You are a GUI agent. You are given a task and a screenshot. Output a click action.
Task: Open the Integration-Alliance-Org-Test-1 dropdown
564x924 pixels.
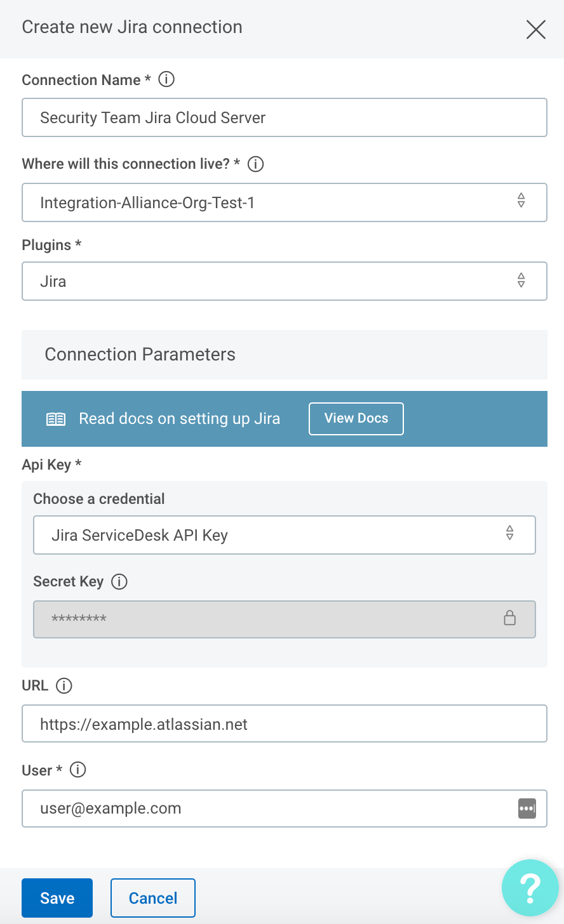[284, 202]
